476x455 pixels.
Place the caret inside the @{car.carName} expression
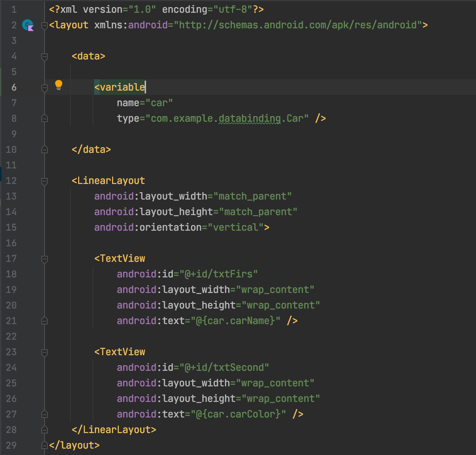(236, 321)
